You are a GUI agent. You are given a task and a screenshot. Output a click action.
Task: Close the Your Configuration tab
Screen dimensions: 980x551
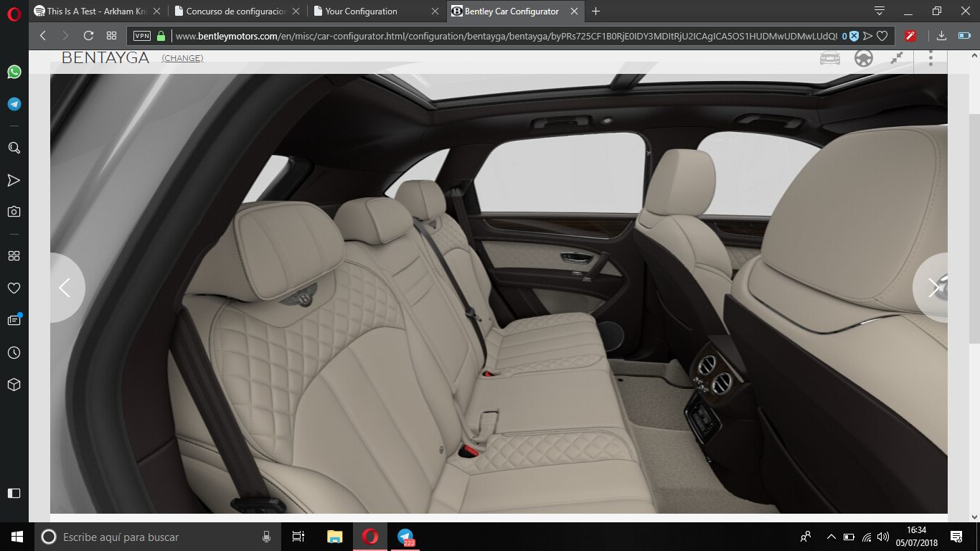click(435, 11)
